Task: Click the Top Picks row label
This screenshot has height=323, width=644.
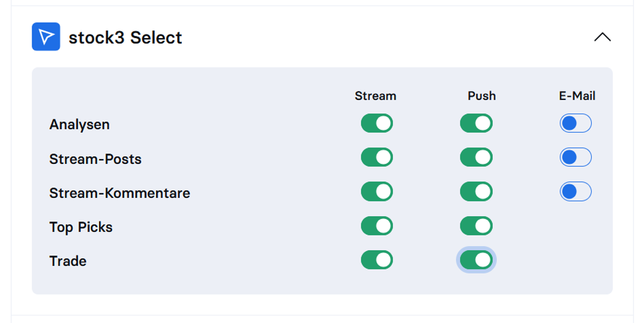Action: point(81,227)
